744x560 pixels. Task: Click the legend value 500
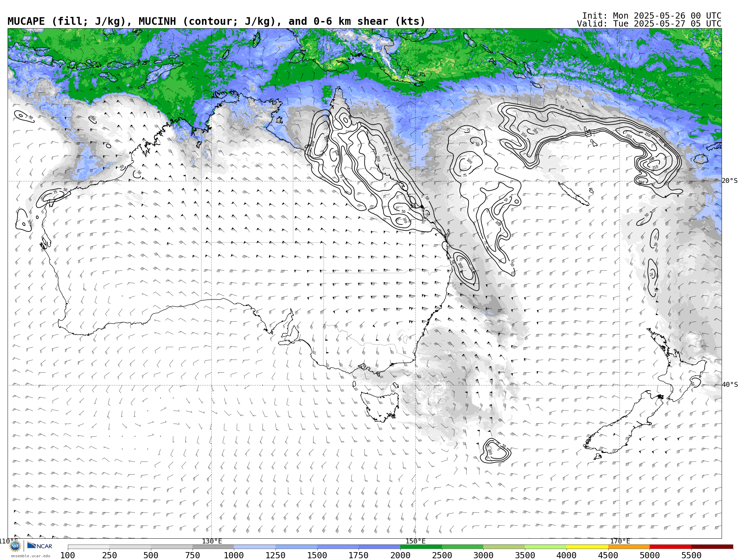pyautogui.click(x=151, y=555)
